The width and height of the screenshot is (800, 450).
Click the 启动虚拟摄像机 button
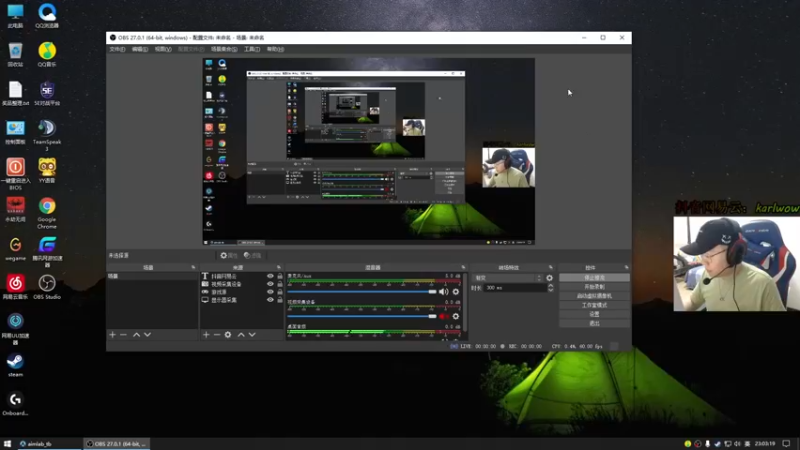click(x=594, y=296)
